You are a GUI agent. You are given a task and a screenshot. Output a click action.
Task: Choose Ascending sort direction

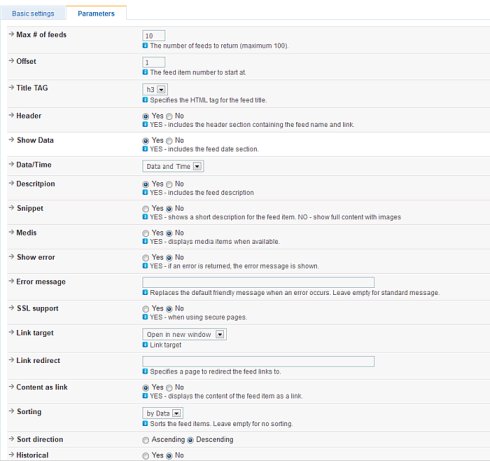click(146, 440)
